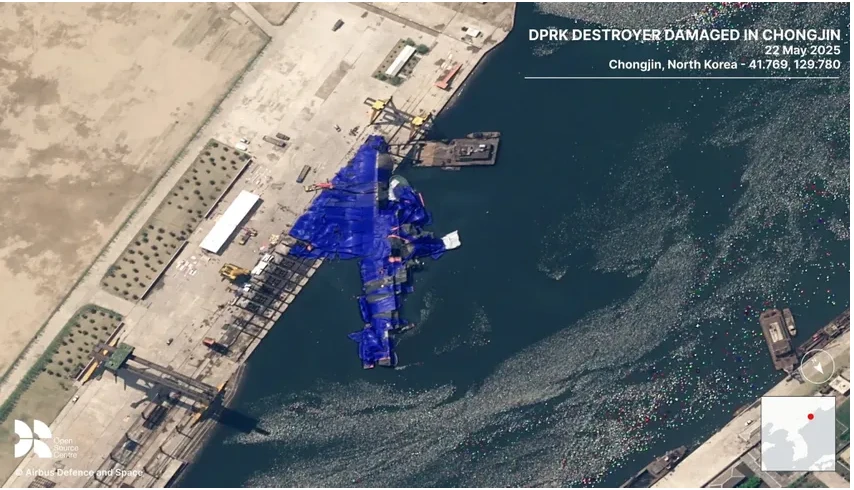Click the north arrow compass icon
The image size is (854, 490).
[817, 366]
